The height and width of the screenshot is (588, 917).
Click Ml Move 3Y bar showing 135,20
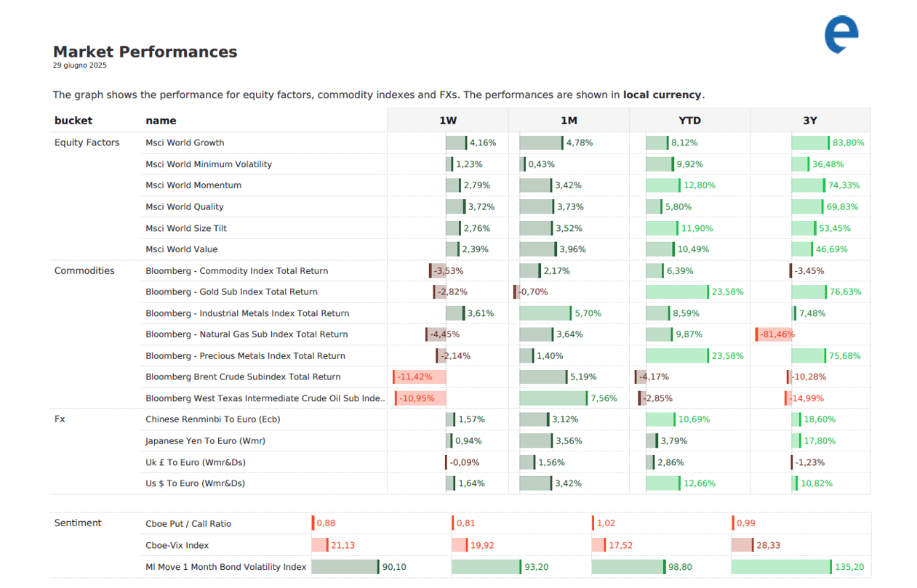(x=781, y=567)
